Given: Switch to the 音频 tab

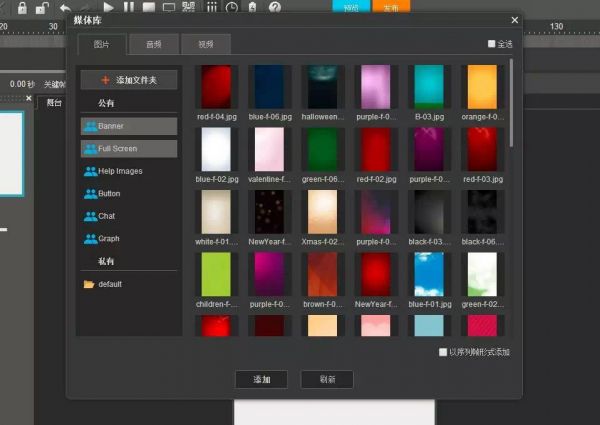Looking at the screenshot, I should tap(153, 44).
